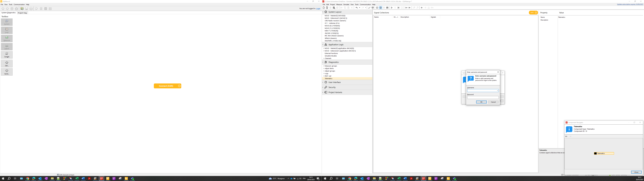Click the play simulation icon in IQANdesign
644x181 pixels.
tap(392, 8)
